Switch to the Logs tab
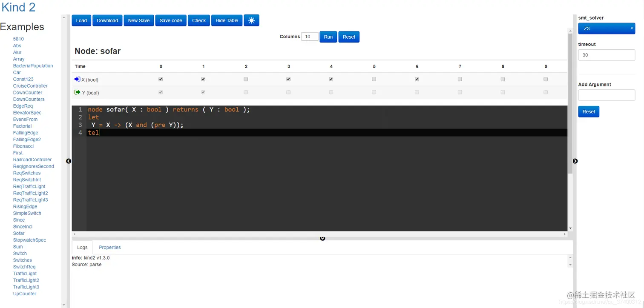 point(82,247)
